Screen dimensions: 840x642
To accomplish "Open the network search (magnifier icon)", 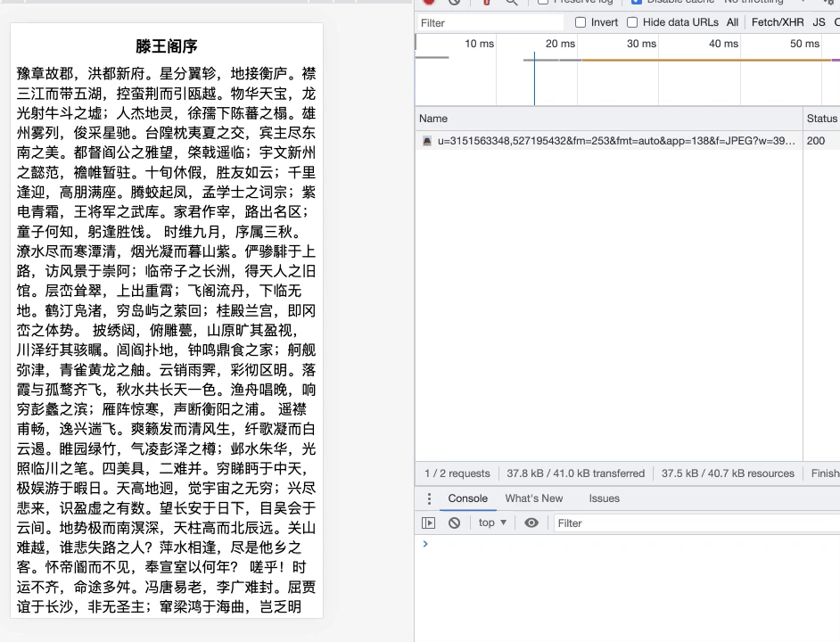I will pos(510,3).
